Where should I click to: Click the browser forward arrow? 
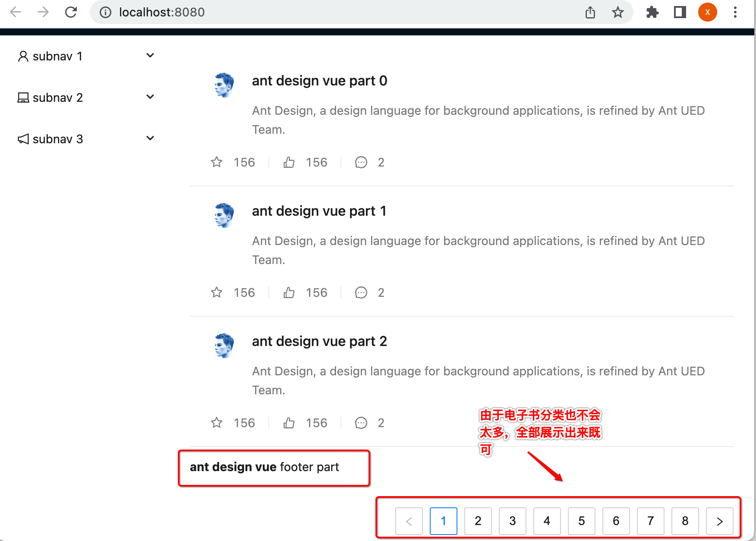tap(43, 12)
